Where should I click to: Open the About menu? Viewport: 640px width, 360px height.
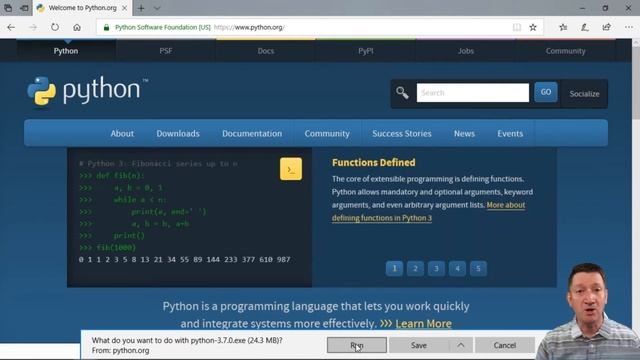(122, 133)
